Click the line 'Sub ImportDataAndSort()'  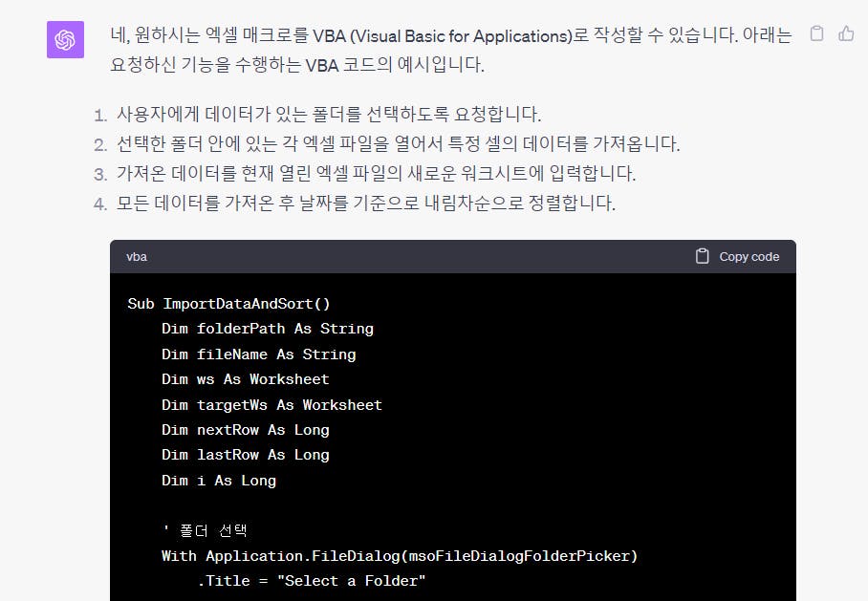point(228,304)
